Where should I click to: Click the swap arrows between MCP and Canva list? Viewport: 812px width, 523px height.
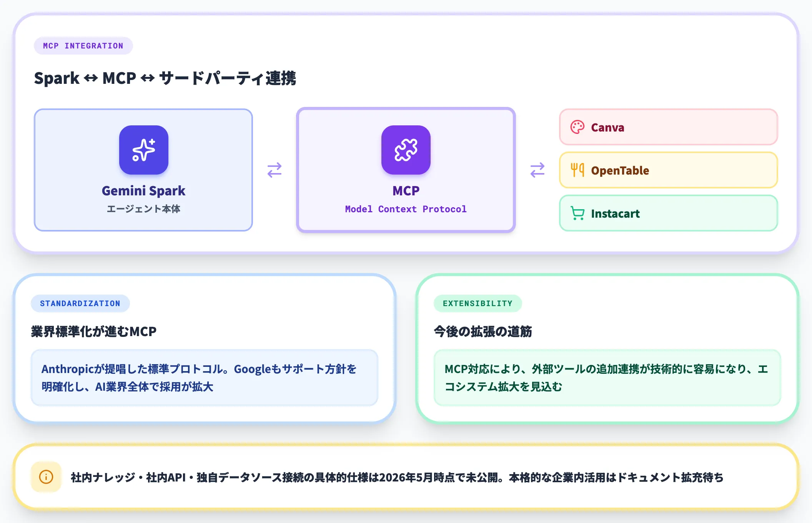537,170
